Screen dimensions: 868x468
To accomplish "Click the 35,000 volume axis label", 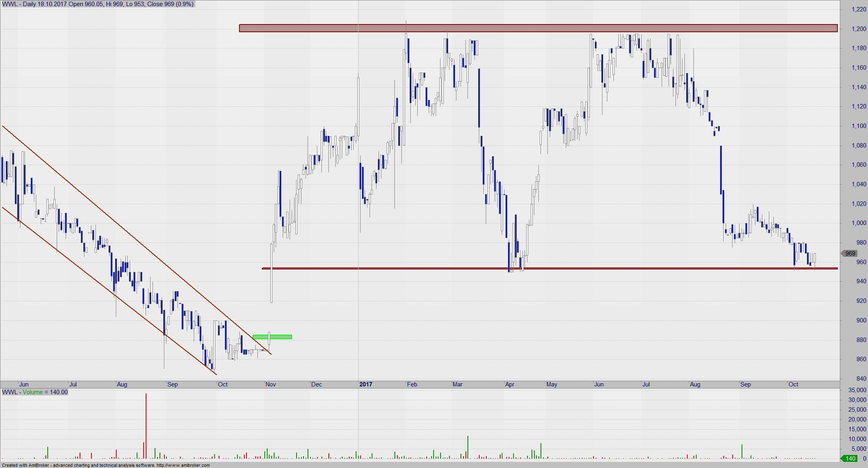I will pos(857,390).
